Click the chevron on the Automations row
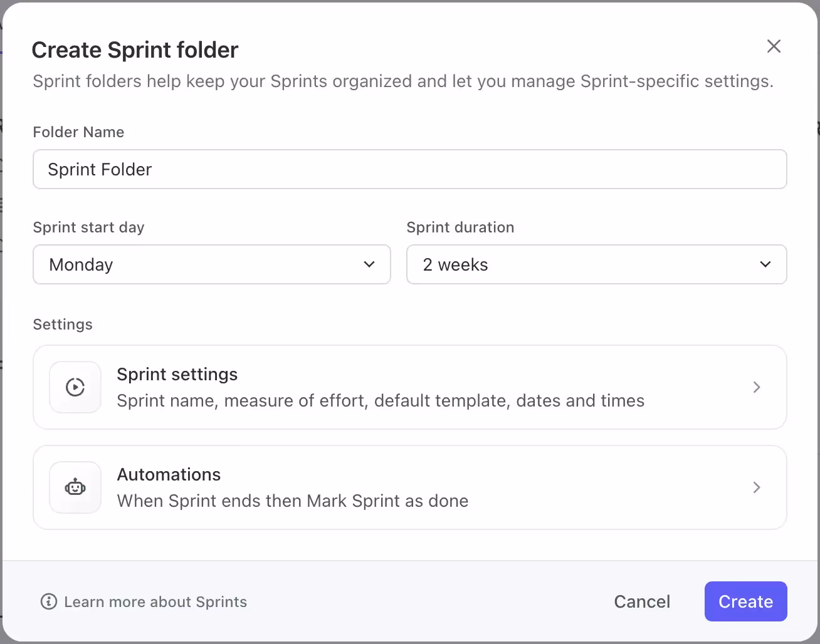This screenshot has width=820, height=644. [x=757, y=487]
